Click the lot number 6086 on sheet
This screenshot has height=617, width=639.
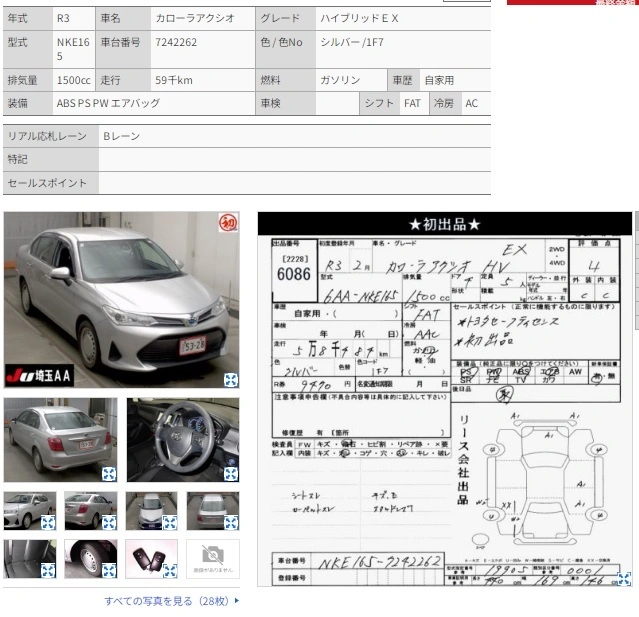tap(294, 274)
